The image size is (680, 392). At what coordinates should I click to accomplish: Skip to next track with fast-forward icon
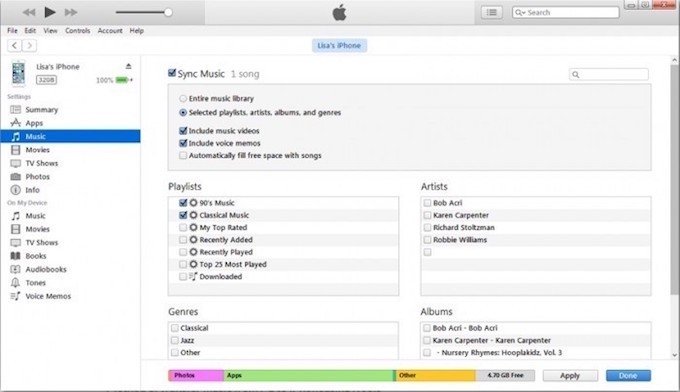click(x=71, y=13)
